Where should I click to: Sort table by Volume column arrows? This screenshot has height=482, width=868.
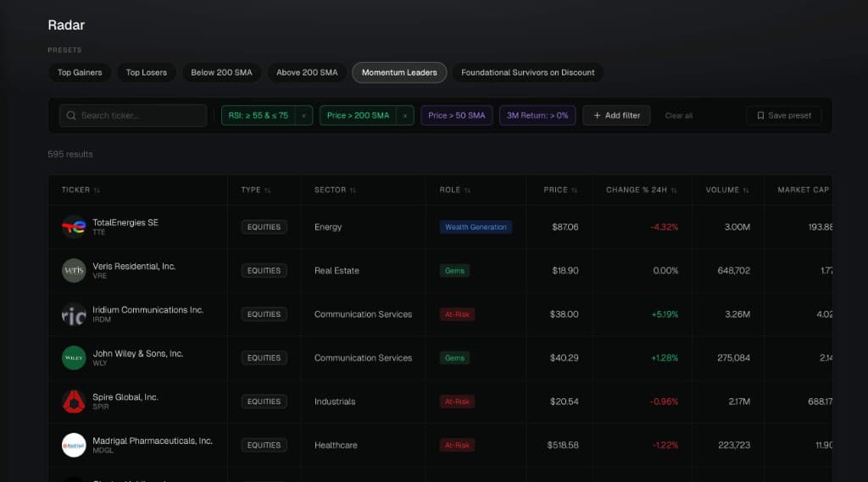[x=746, y=191]
